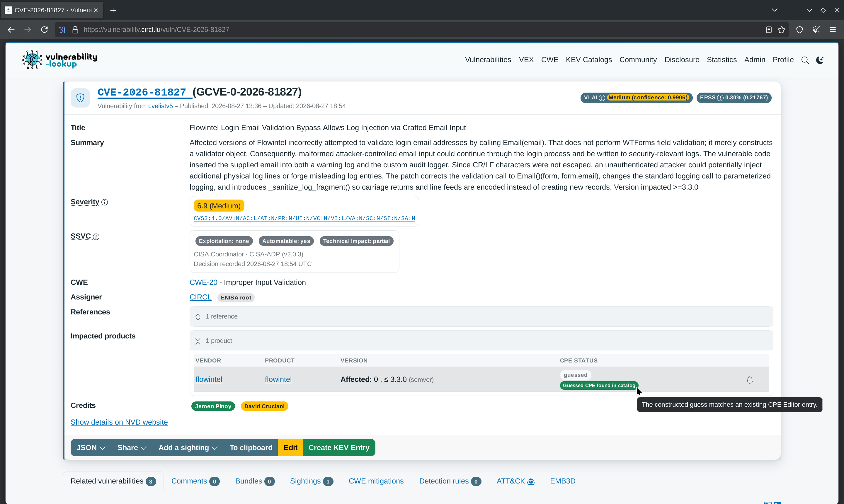This screenshot has height=504, width=844.
Task: Click the To clipboard button
Action: [x=251, y=448]
